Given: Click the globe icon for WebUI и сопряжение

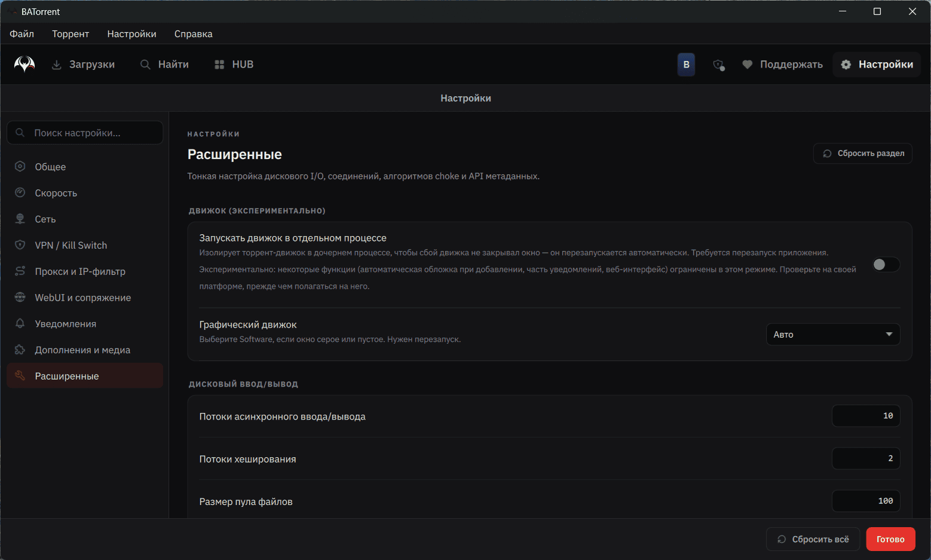Looking at the screenshot, I should coord(20,297).
